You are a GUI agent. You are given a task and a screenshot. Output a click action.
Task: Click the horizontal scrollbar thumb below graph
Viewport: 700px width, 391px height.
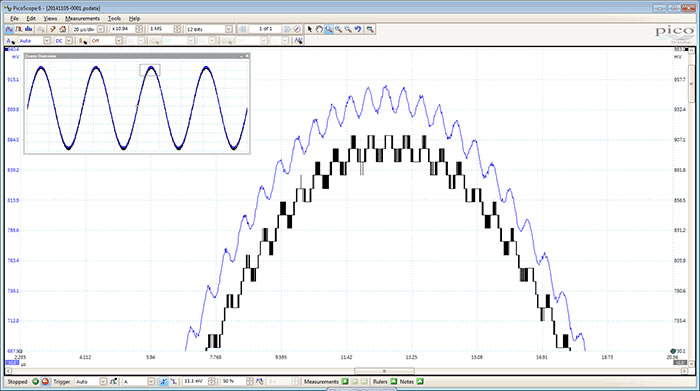coord(384,371)
